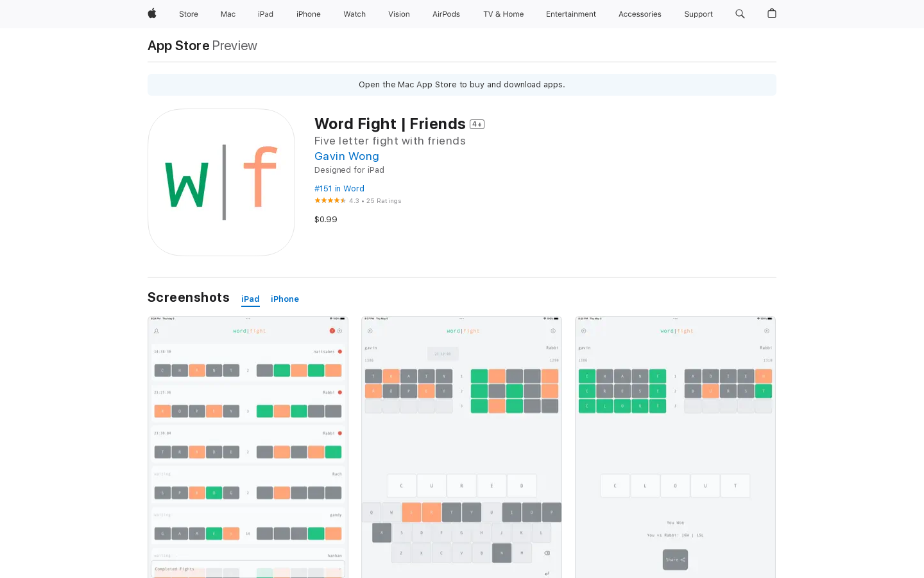Image resolution: width=924 pixels, height=578 pixels.
Task: Click the $0.99 price text
Action: pos(326,220)
